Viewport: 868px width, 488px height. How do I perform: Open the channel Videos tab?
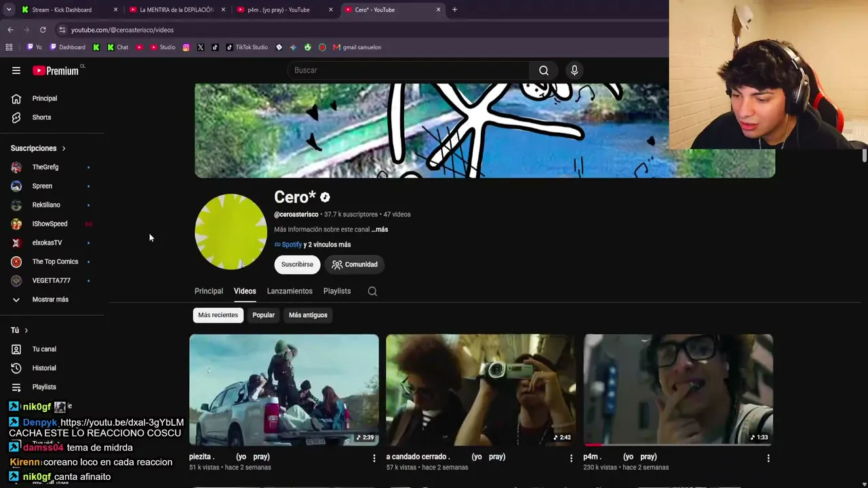[x=245, y=291]
